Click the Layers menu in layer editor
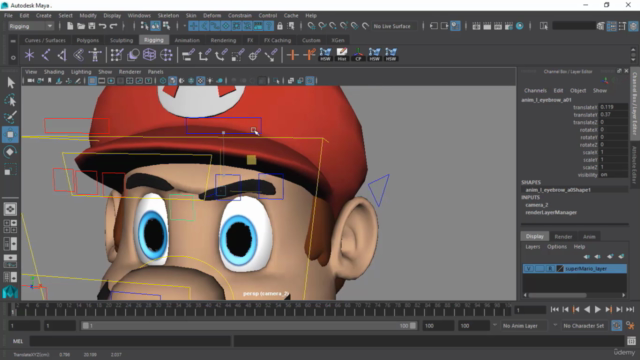 (532, 247)
